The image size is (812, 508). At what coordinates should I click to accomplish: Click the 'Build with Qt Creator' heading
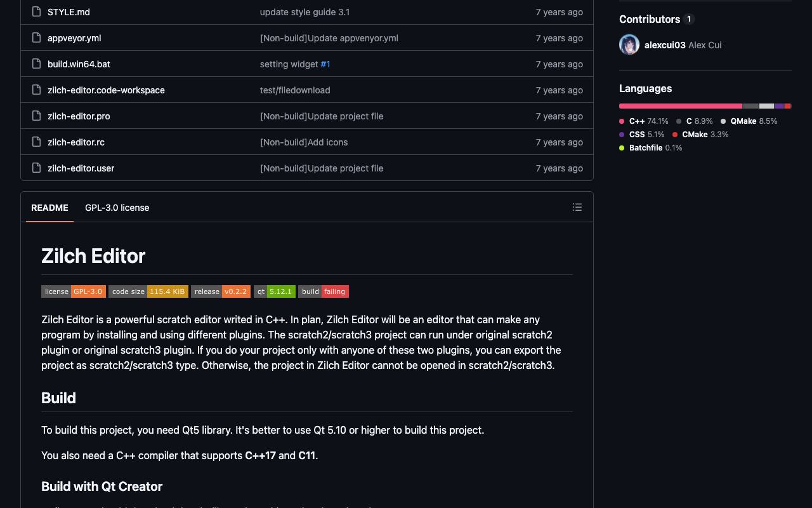[101, 486]
